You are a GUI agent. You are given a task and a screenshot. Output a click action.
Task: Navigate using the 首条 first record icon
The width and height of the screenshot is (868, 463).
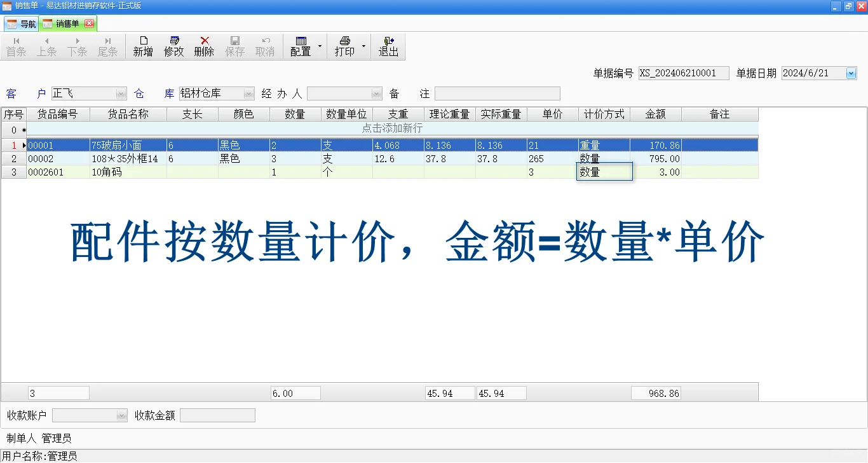coord(16,46)
